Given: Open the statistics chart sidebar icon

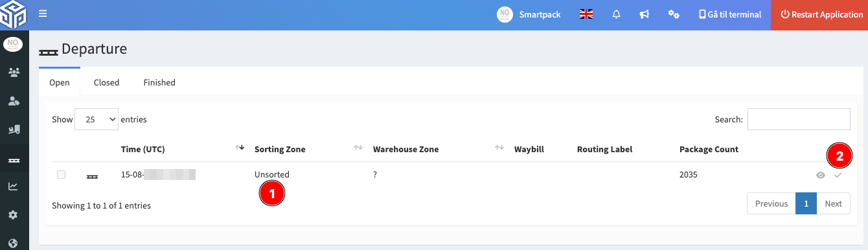Looking at the screenshot, I should click(14, 187).
